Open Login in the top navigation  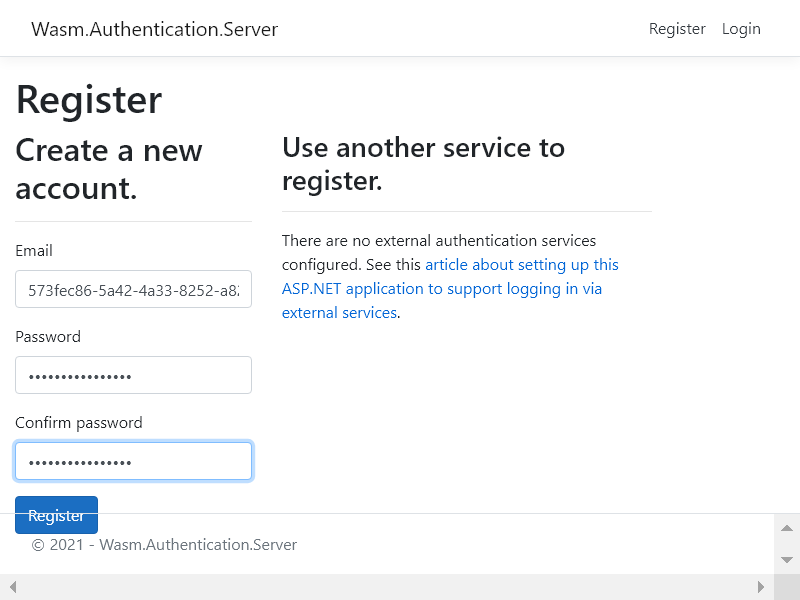[741, 29]
